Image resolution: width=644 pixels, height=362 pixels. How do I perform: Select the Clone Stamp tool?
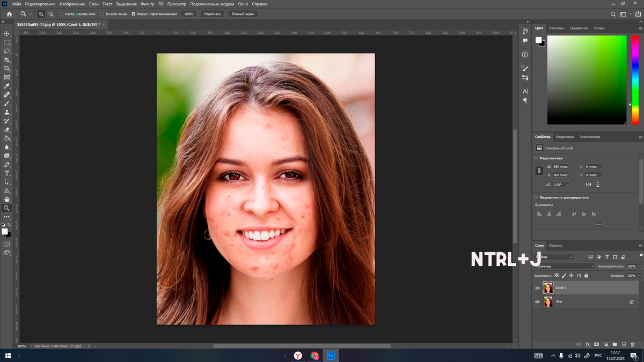pos(7,112)
